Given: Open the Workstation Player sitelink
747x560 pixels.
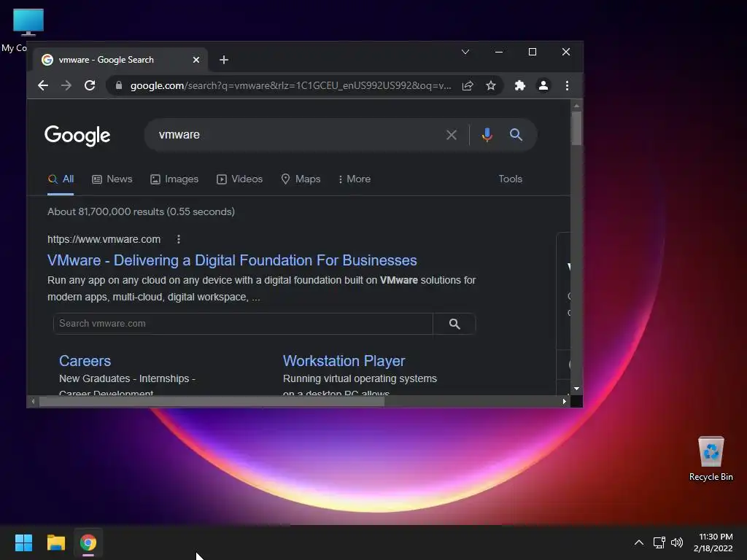Looking at the screenshot, I should click(x=344, y=361).
